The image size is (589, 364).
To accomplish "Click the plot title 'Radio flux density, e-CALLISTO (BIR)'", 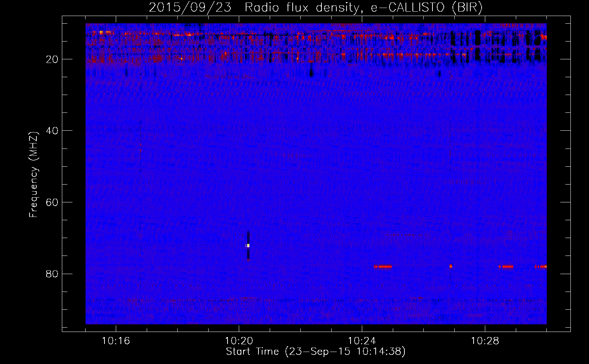I will [x=363, y=7].
